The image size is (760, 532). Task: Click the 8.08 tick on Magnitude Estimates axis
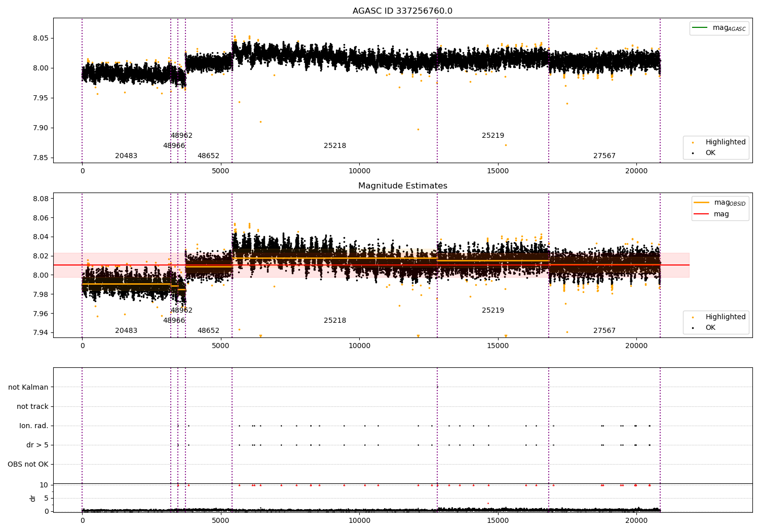(41, 199)
